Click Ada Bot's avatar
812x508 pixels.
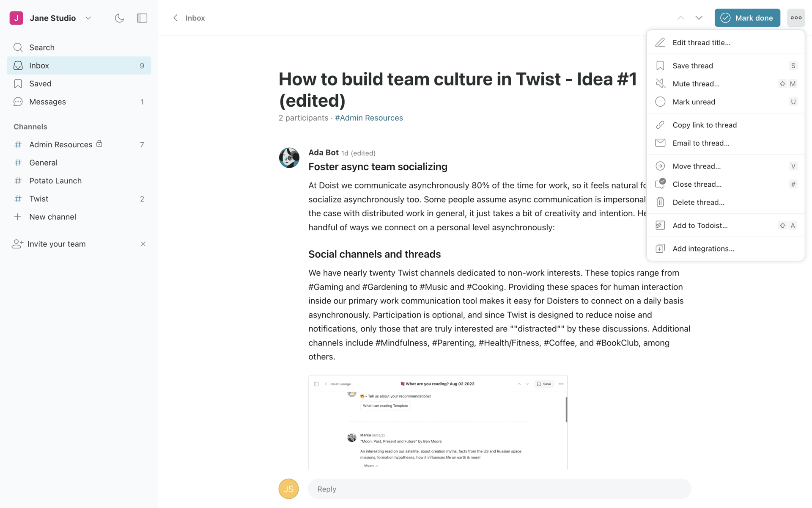click(289, 157)
